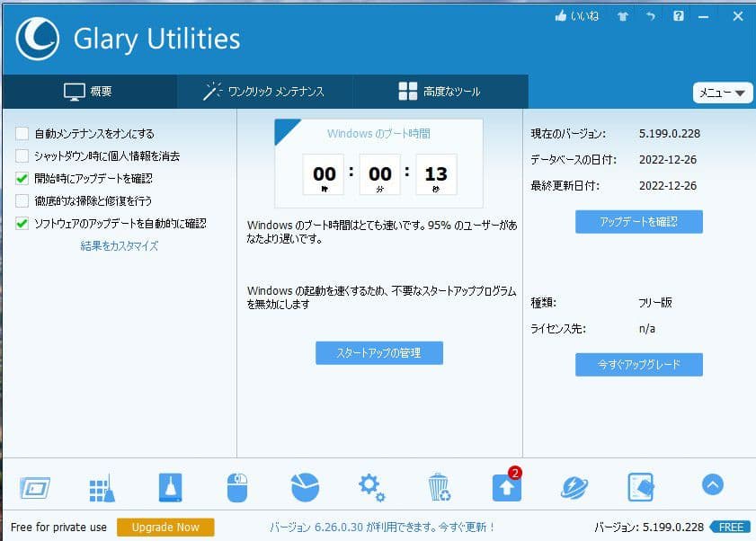Image resolution: width=756 pixels, height=541 pixels.
Task: Click the FREE badge in status bar
Action: 731,527
